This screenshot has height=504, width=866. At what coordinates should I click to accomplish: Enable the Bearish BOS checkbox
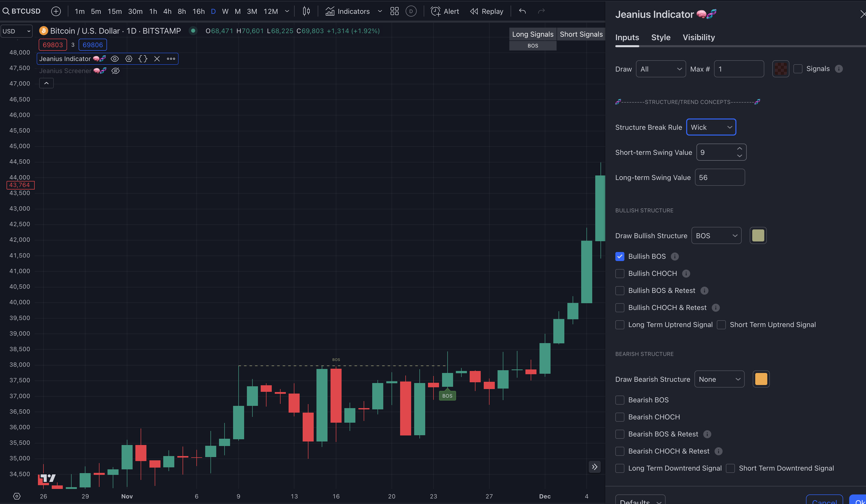click(619, 400)
